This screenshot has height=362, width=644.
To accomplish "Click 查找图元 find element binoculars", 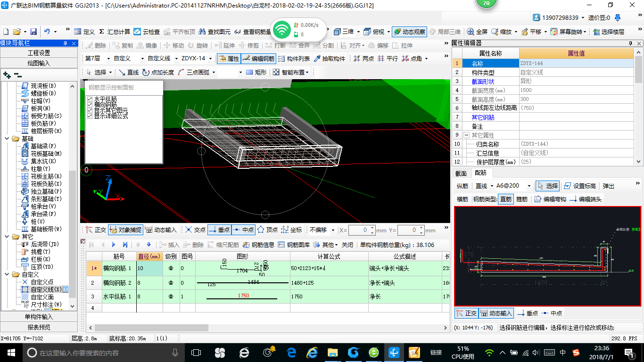I will (x=215, y=32).
